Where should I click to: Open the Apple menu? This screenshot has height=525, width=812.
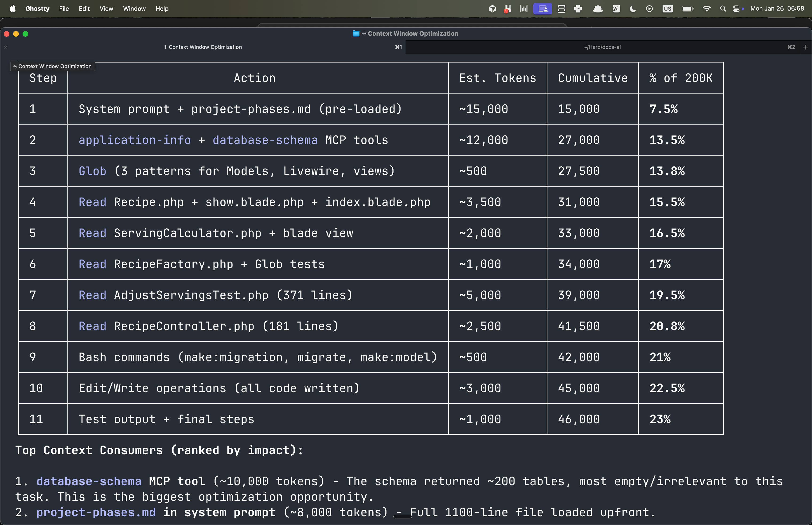[x=13, y=8]
